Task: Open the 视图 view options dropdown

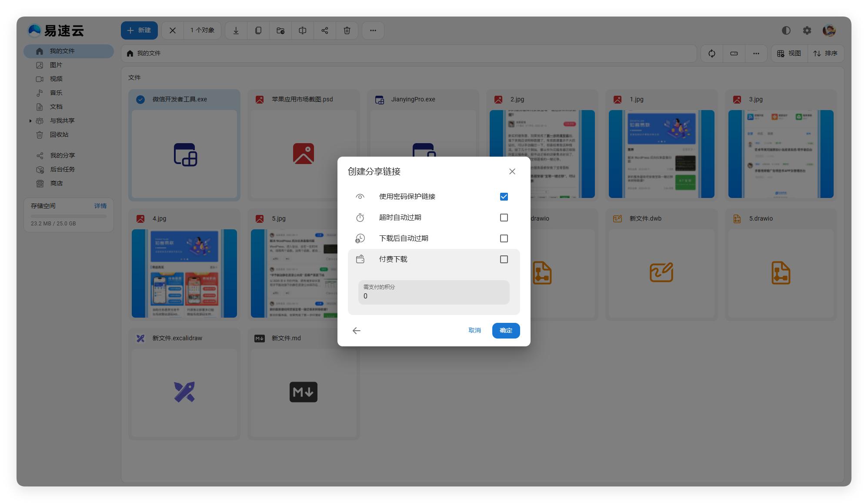Action: click(x=789, y=54)
